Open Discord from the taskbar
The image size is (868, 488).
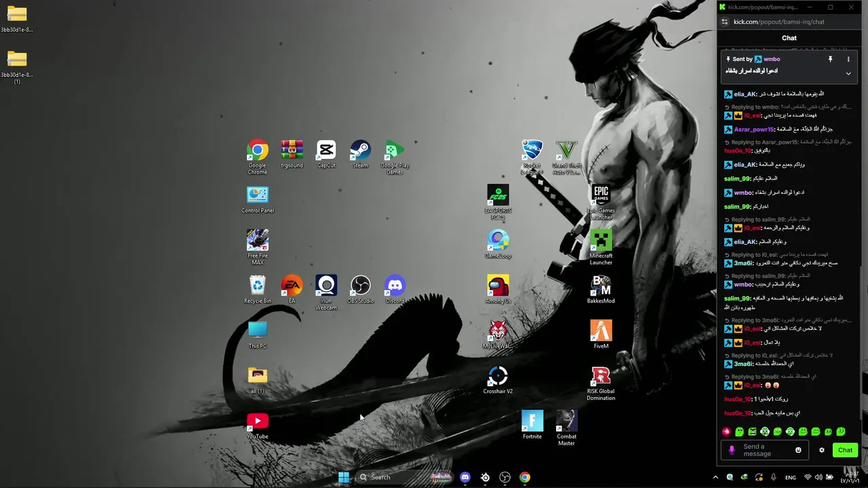point(465,477)
